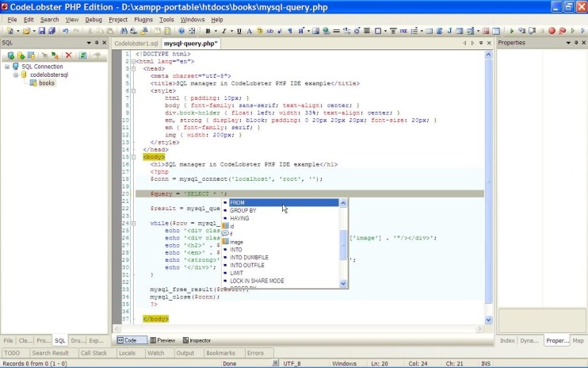Insert image using the picture toolbar icon
This screenshot has height=368, width=588.
(x=315, y=31)
